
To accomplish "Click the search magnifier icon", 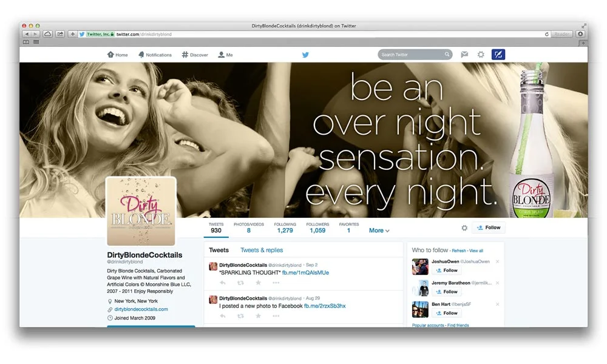I will (447, 54).
